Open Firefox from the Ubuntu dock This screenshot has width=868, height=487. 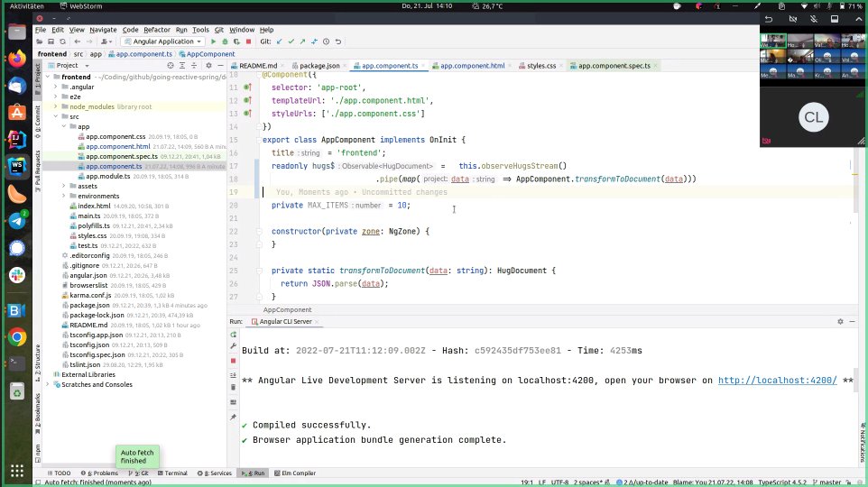[x=17, y=58]
